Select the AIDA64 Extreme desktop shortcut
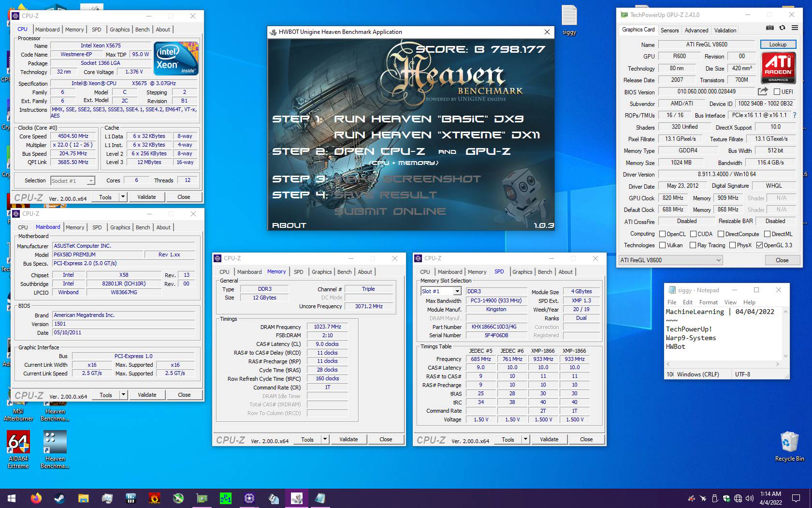This screenshot has width=812, height=508. point(18,450)
